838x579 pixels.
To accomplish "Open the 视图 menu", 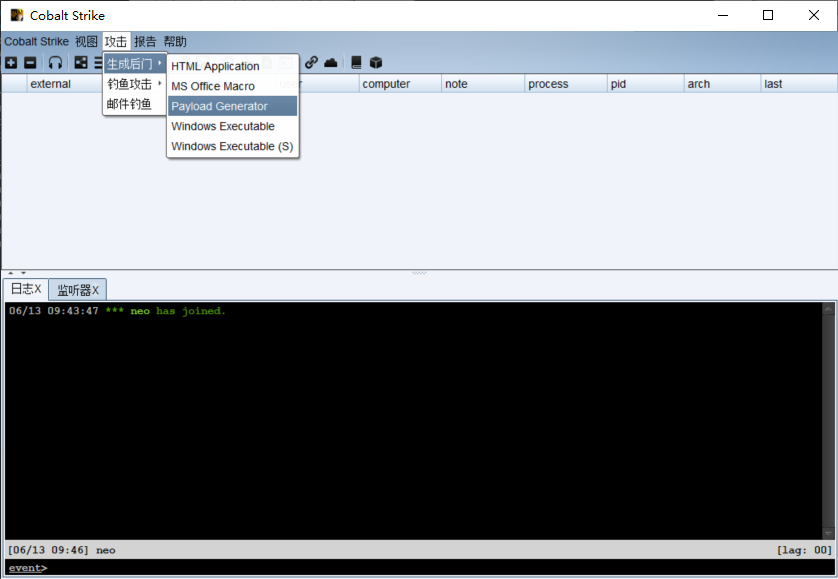I will tap(86, 41).
